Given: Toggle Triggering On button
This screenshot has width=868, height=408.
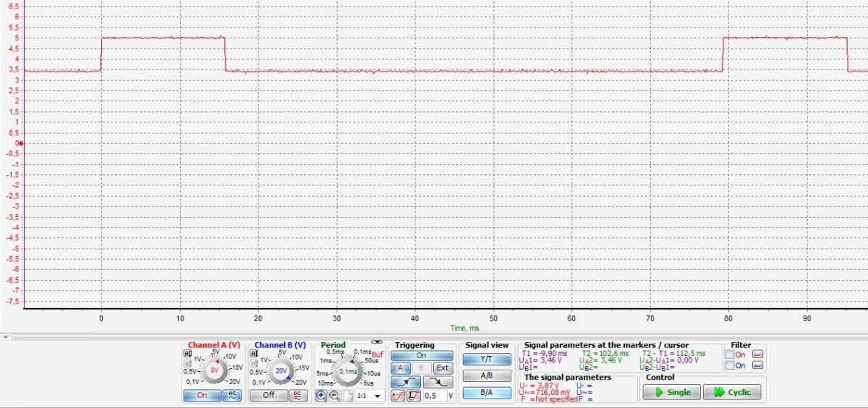Looking at the screenshot, I should [422, 355].
